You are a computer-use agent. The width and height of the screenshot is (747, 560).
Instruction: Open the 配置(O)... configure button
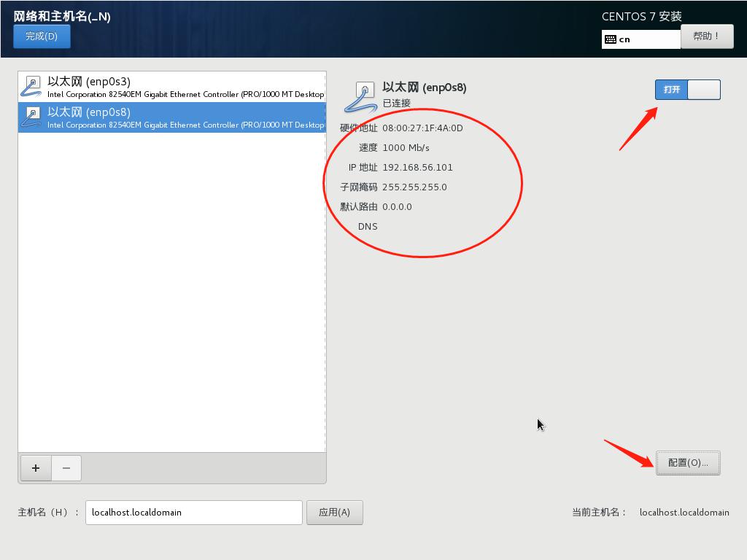tap(688, 463)
